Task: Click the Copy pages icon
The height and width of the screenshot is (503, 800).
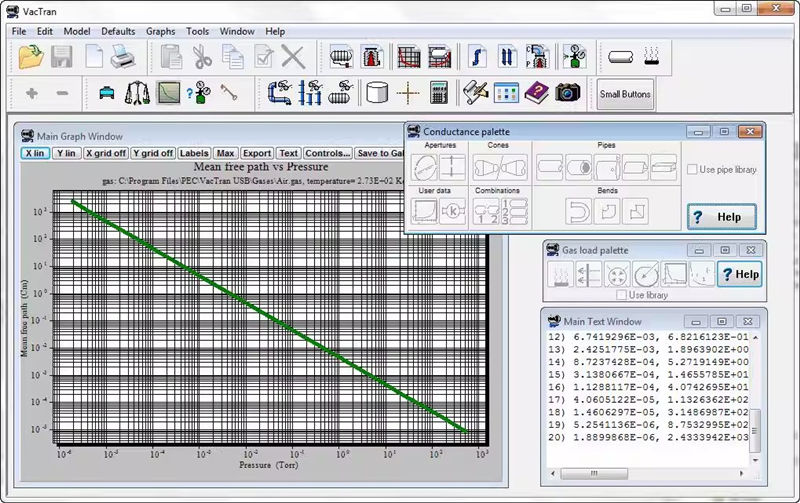Action: (233, 56)
